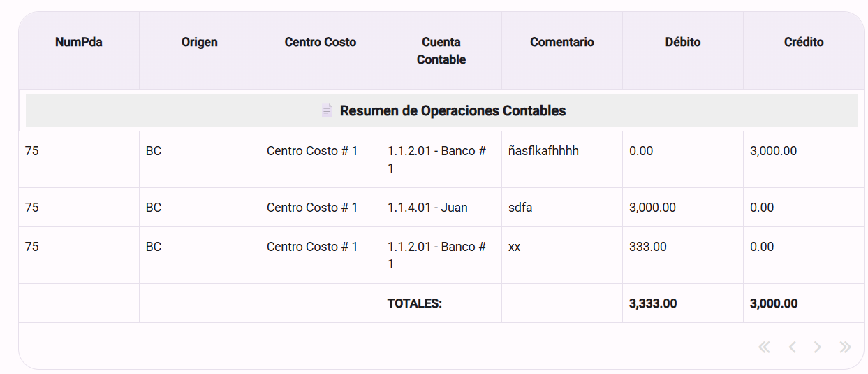The width and height of the screenshot is (868, 374).
Task: Go to the previous page of results
Action: click(792, 347)
